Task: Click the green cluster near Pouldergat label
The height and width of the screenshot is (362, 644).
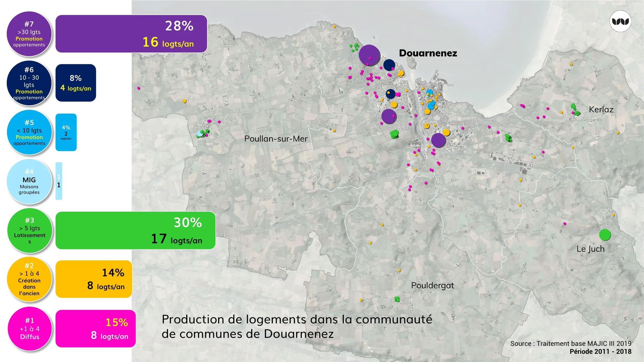Action: [x=397, y=299]
